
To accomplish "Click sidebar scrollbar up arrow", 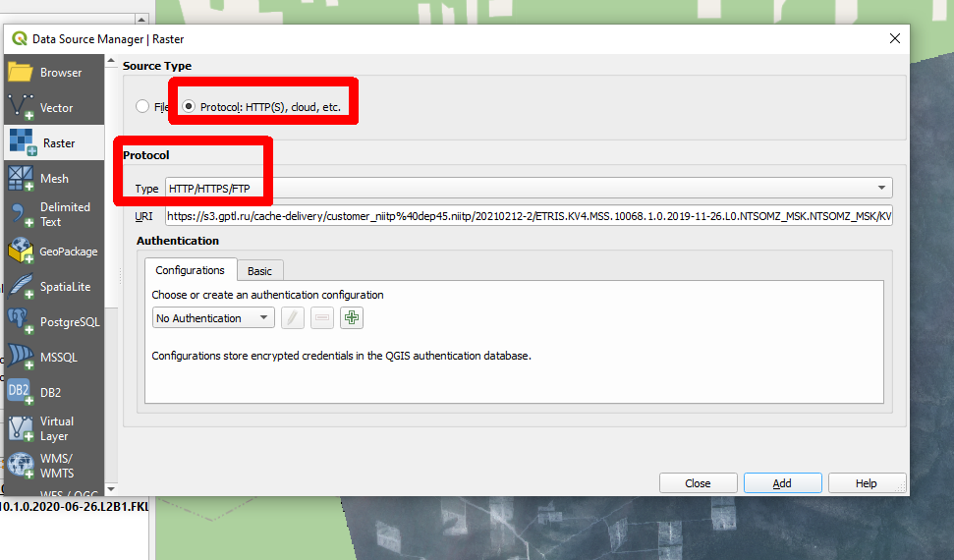I will point(111,61).
